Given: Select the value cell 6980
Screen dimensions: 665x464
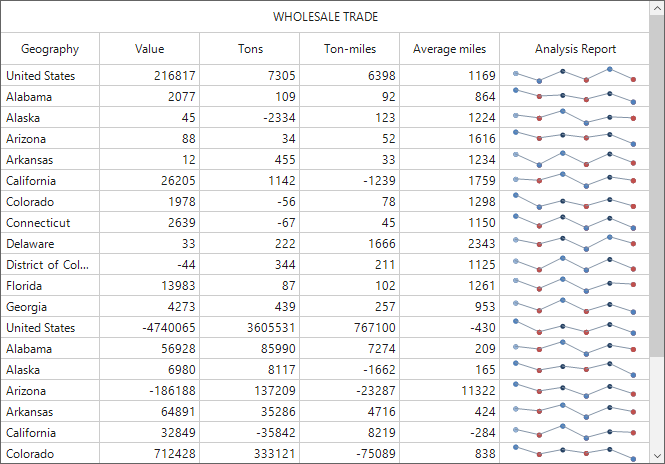Looking at the screenshot, I should [149, 369].
